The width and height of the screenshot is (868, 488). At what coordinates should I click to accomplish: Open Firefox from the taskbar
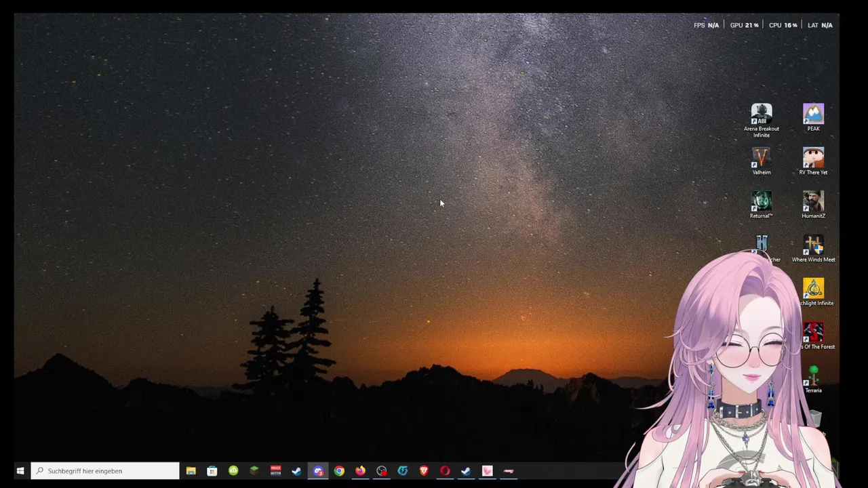pyautogui.click(x=360, y=470)
